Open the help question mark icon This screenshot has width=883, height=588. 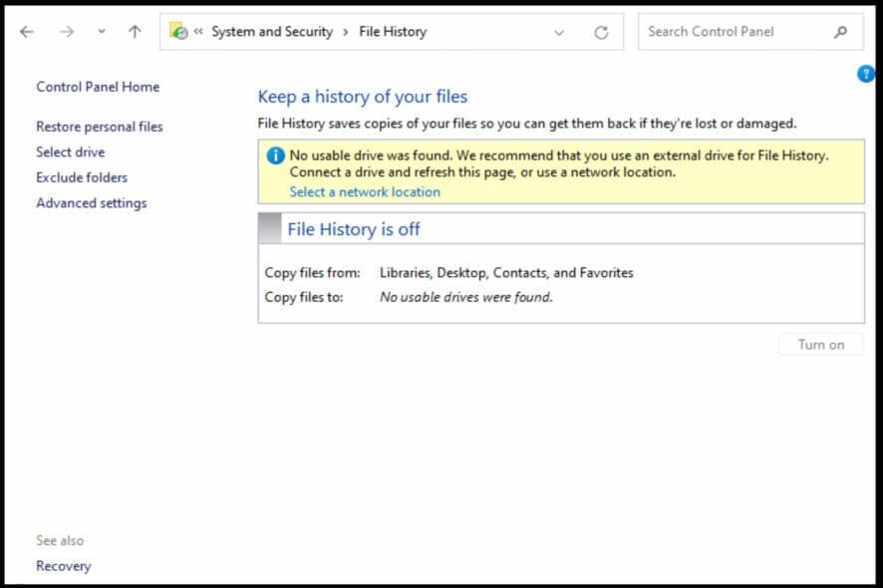[866, 74]
